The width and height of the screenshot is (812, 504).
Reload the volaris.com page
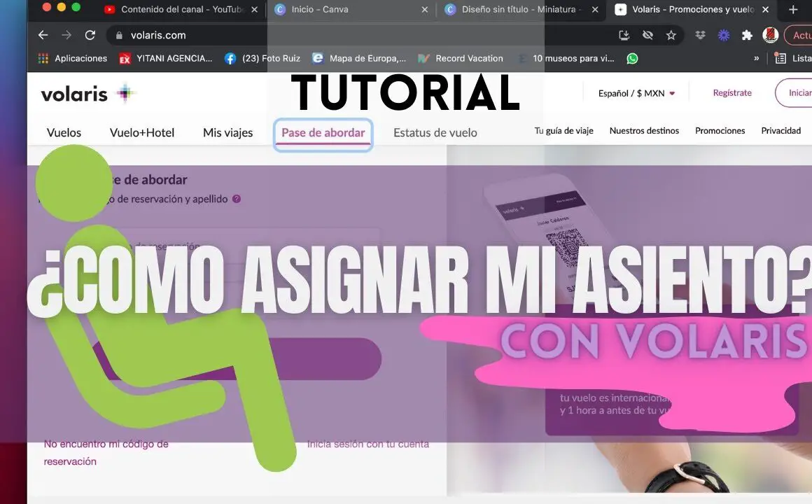90,35
